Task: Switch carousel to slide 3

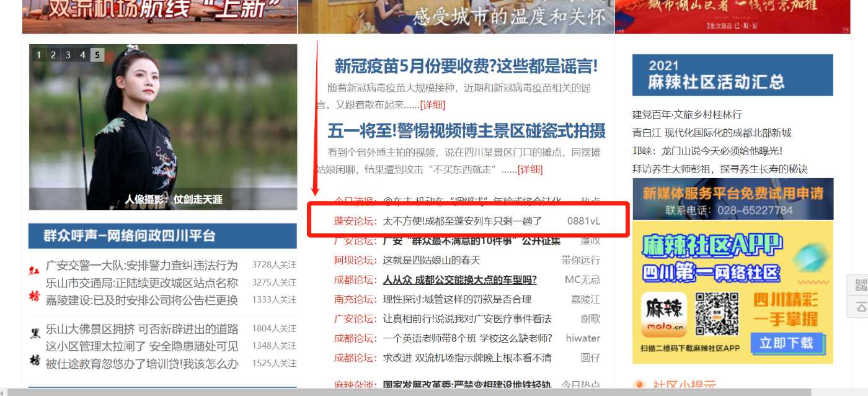Action: click(68, 55)
